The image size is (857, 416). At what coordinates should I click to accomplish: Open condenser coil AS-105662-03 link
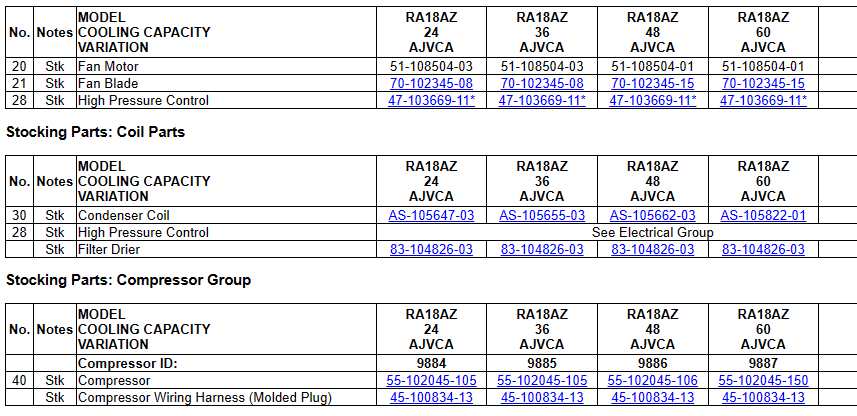coord(653,215)
